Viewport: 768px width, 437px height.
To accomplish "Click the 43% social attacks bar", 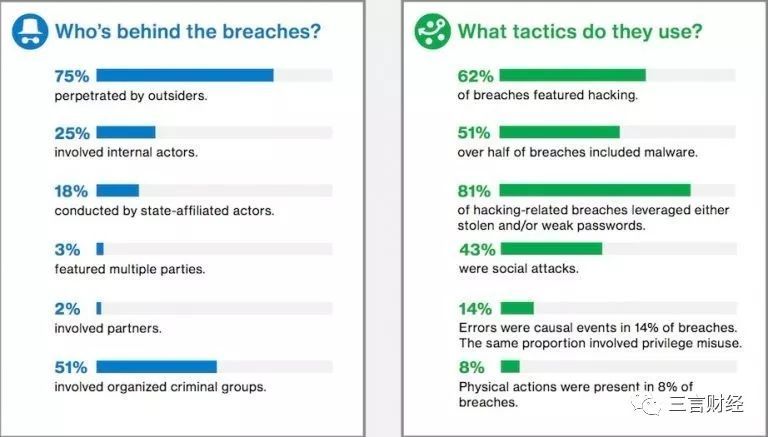I will tap(550, 249).
